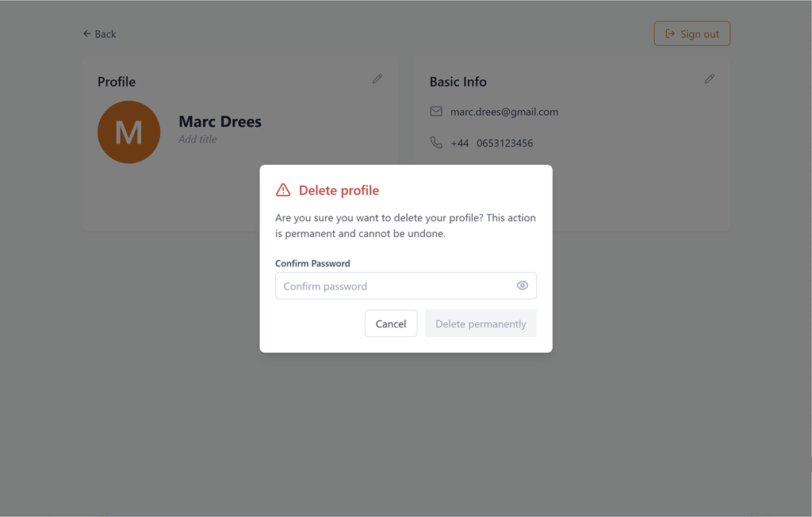Click the phone handset icon
Viewport: 812px width, 517px height.
point(436,143)
